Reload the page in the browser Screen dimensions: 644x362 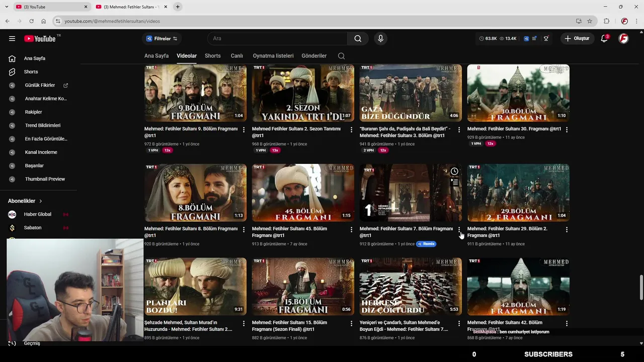coord(31,21)
